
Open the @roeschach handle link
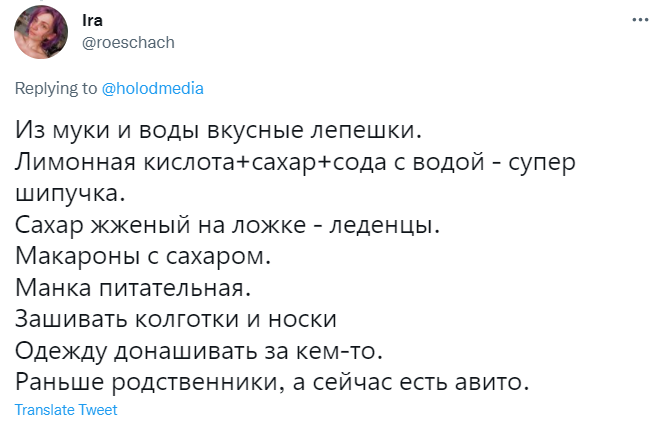128,42
